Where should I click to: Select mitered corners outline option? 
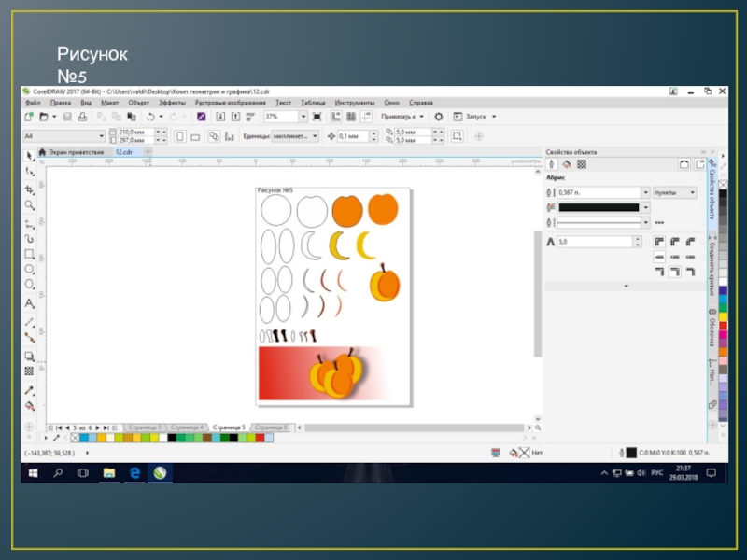coord(659,242)
